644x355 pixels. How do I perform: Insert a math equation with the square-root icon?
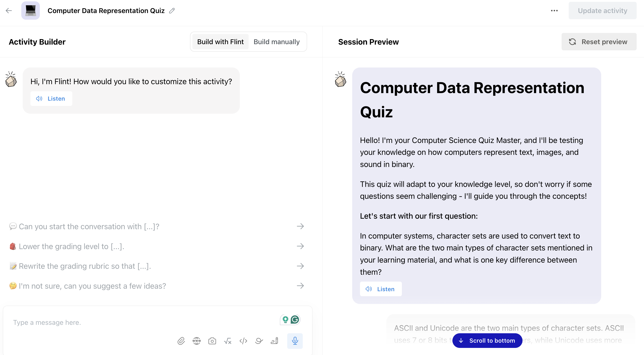227,341
